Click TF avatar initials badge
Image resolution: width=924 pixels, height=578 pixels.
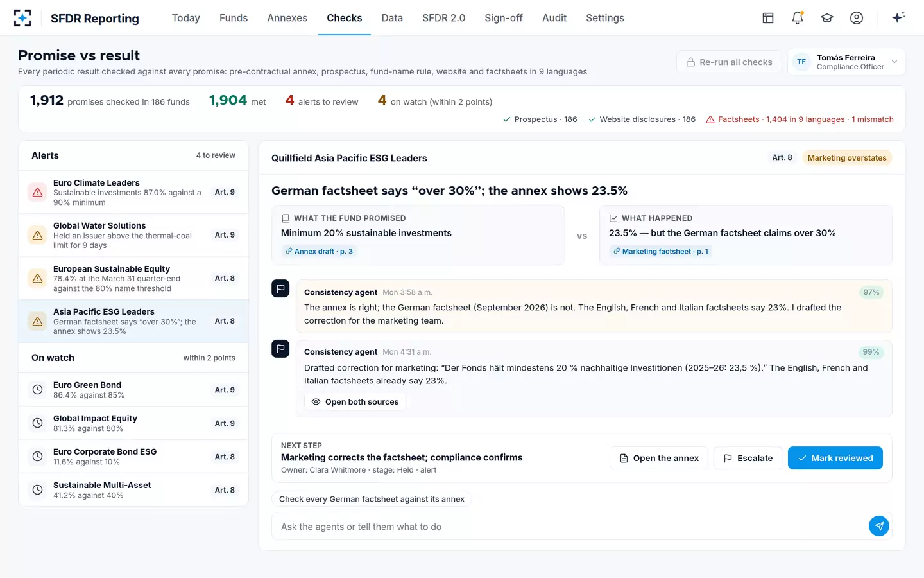coord(801,62)
